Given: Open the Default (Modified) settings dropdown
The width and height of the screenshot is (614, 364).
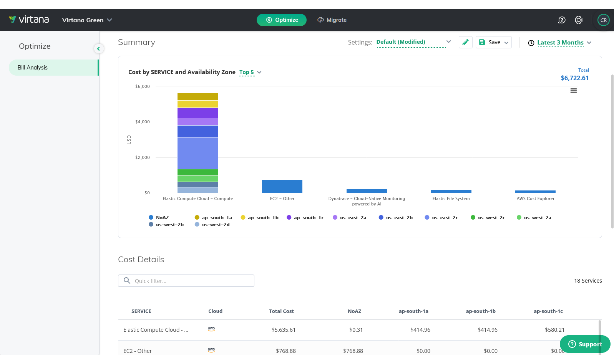Looking at the screenshot, I should click(x=413, y=42).
